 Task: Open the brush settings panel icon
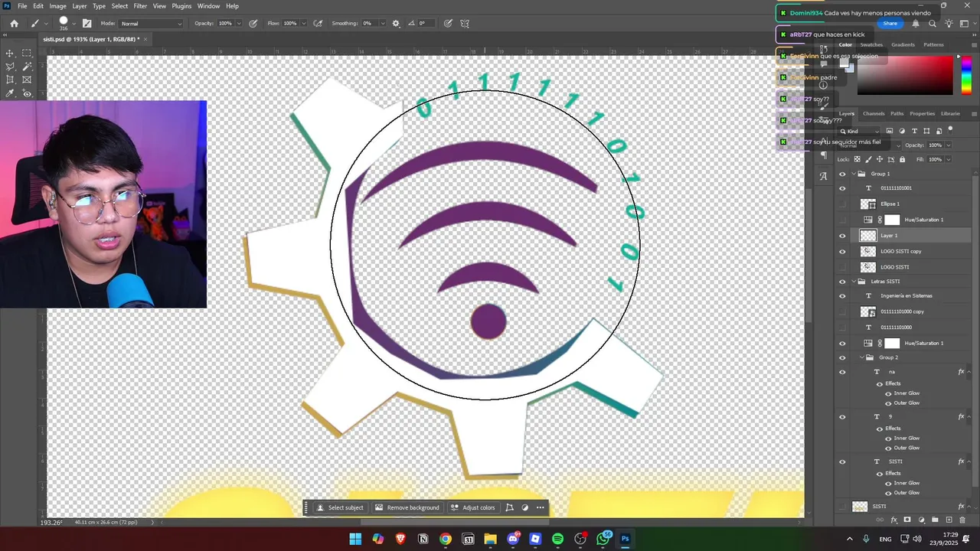87,24
